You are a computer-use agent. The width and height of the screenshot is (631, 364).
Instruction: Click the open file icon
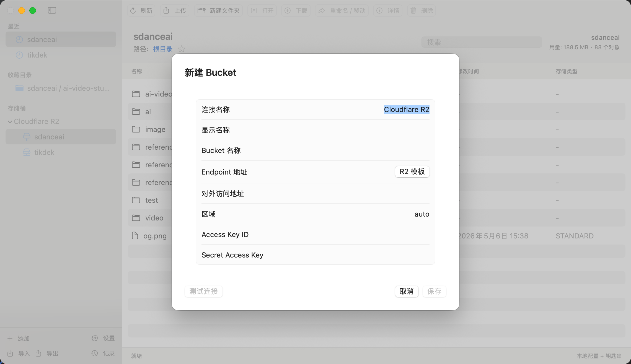[x=254, y=11]
